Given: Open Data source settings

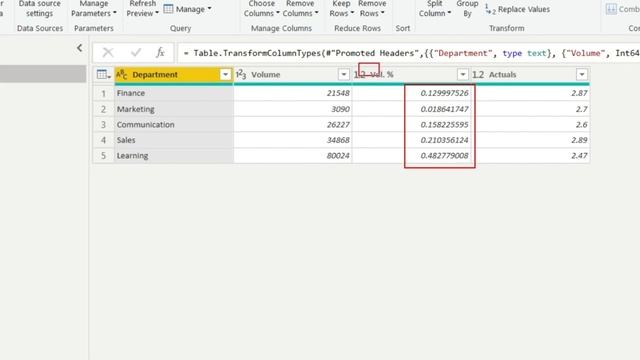Looking at the screenshot, I should 40,9.
